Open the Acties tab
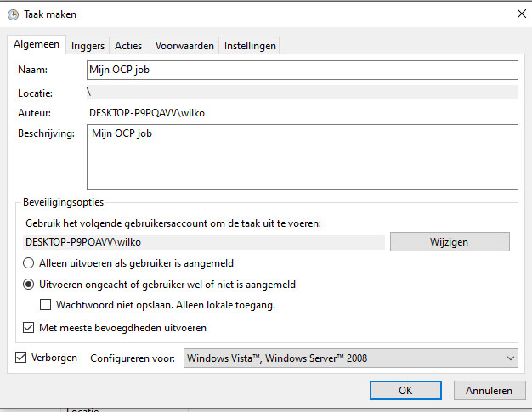 click(x=128, y=46)
